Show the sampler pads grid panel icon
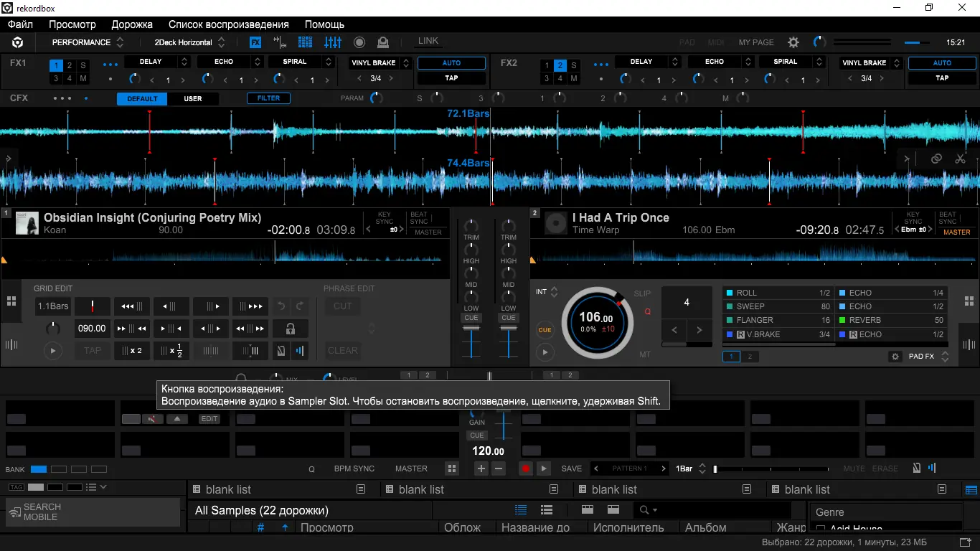The image size is (980, 551). pyautogui.click(x=305, y=42)
